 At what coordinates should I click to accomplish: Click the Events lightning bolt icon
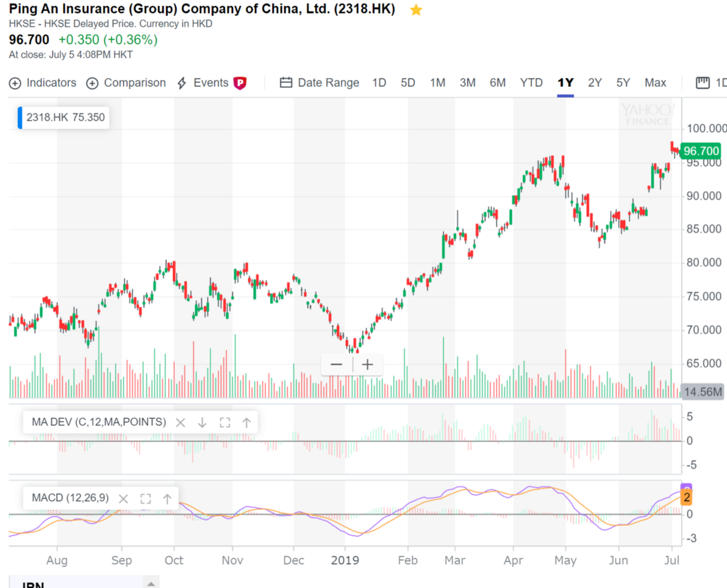(182, 83)
